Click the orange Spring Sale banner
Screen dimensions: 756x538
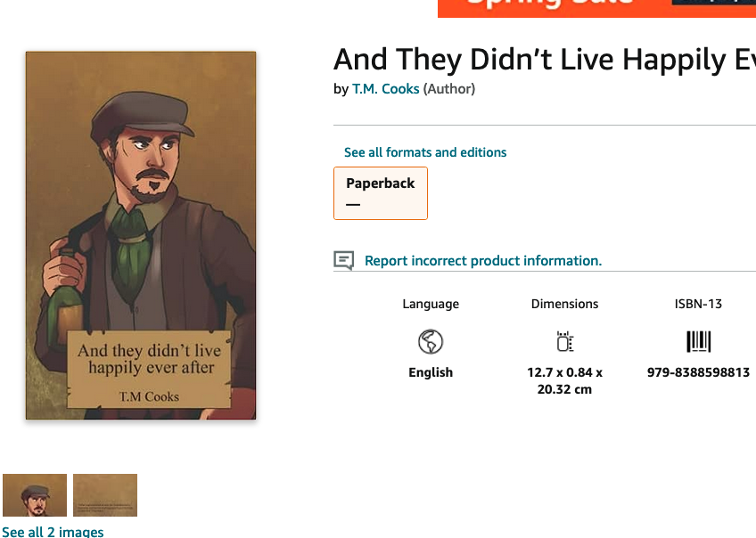click(597, 8)
